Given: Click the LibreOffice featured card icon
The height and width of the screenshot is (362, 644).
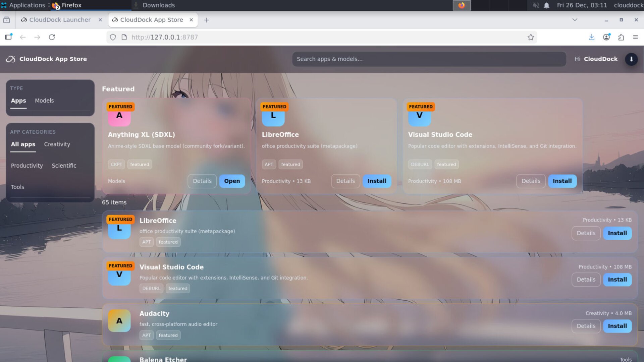Looking at the screenshot, I should [273, 116].
